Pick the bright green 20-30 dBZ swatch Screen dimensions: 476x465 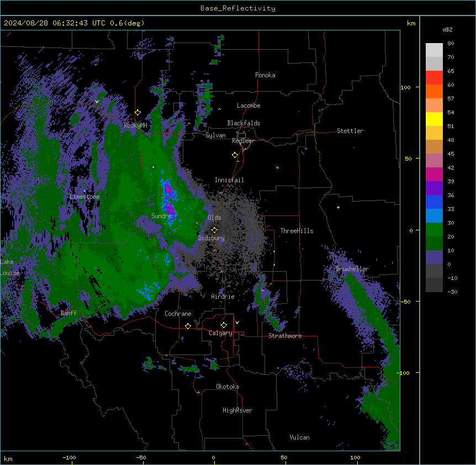pyautogui.click(x=434, y=230)
